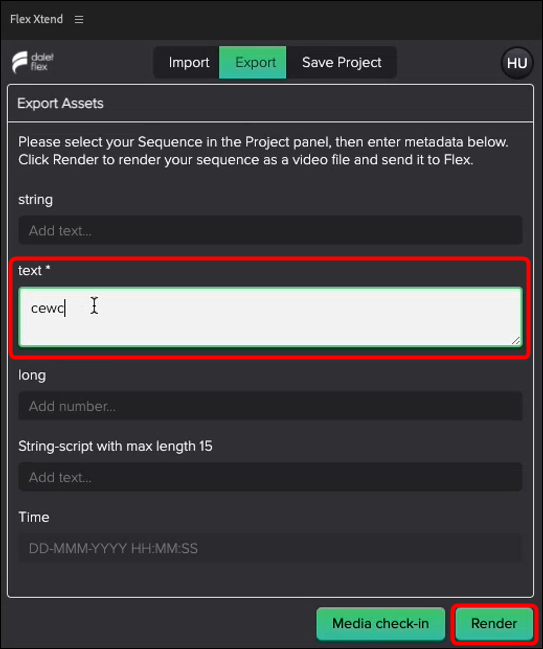Click the Media check-in button
This screenshot has height=649, width=543.
[x=380, y=623]
